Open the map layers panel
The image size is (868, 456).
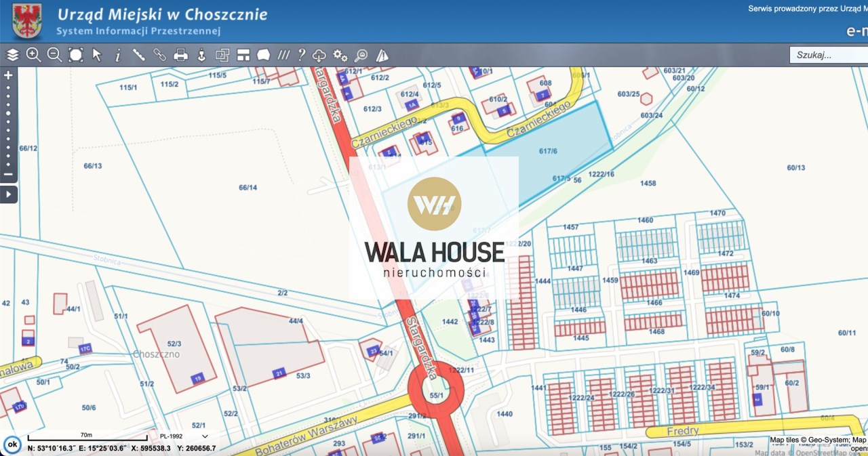(12, 55)
